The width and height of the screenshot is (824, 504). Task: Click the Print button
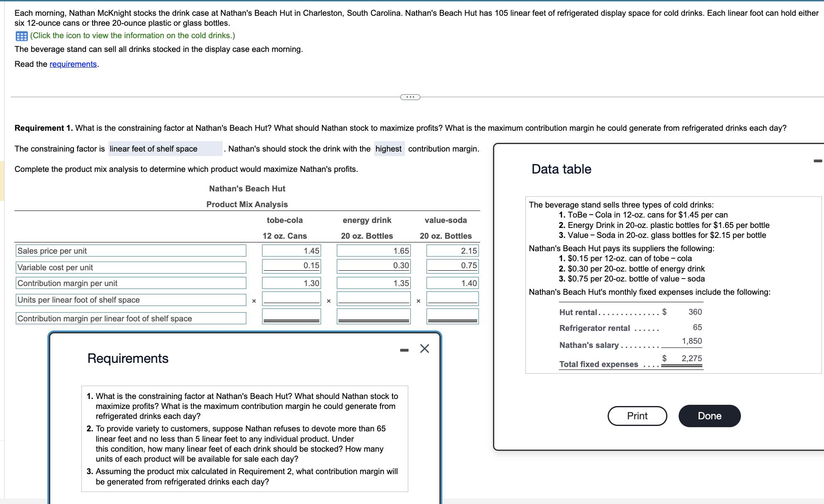click(637, 416)
